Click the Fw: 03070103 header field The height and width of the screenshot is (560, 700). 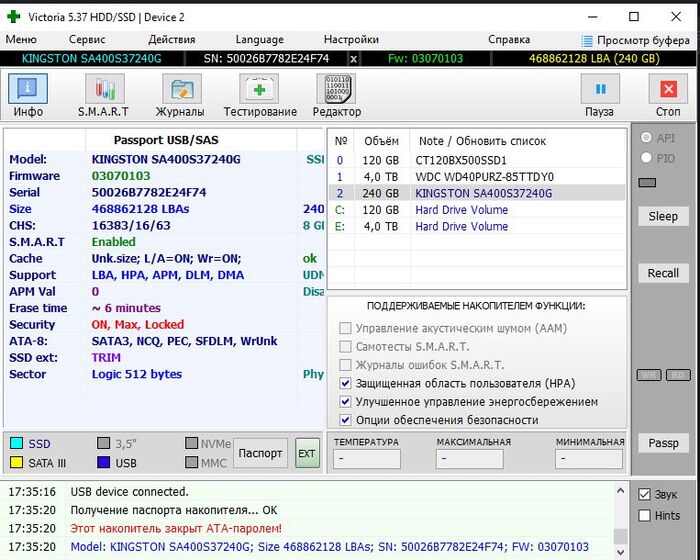pos(425,59)
